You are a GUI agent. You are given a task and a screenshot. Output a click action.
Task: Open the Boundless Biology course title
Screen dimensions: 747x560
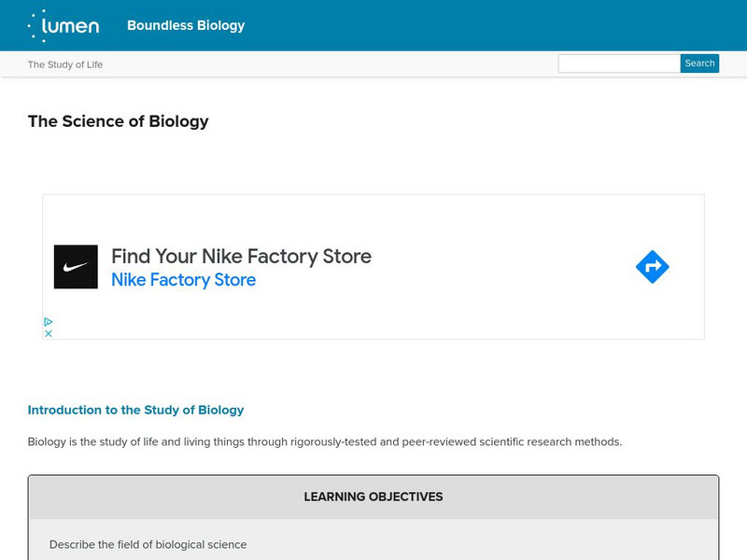coord(186,25)
